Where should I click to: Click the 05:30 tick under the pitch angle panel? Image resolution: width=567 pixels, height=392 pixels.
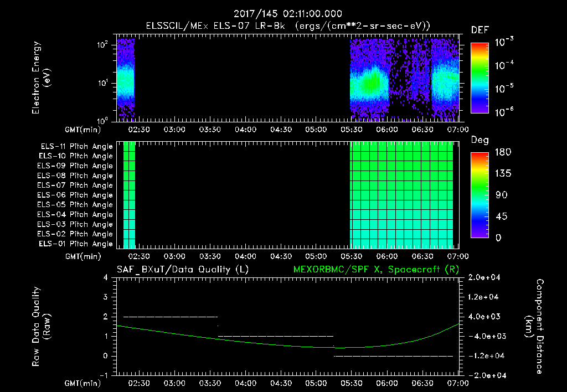[x=352, y=256]
